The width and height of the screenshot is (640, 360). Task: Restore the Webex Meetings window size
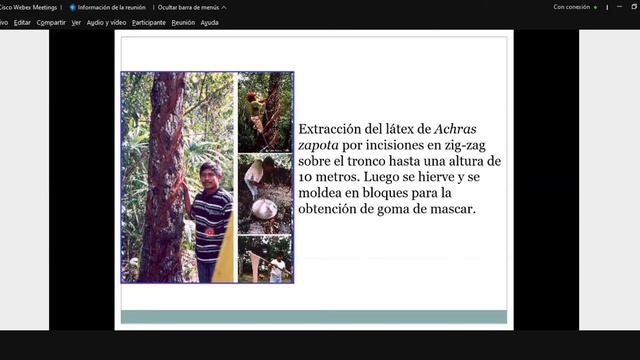pyautogui.click(x=634, y=7)
